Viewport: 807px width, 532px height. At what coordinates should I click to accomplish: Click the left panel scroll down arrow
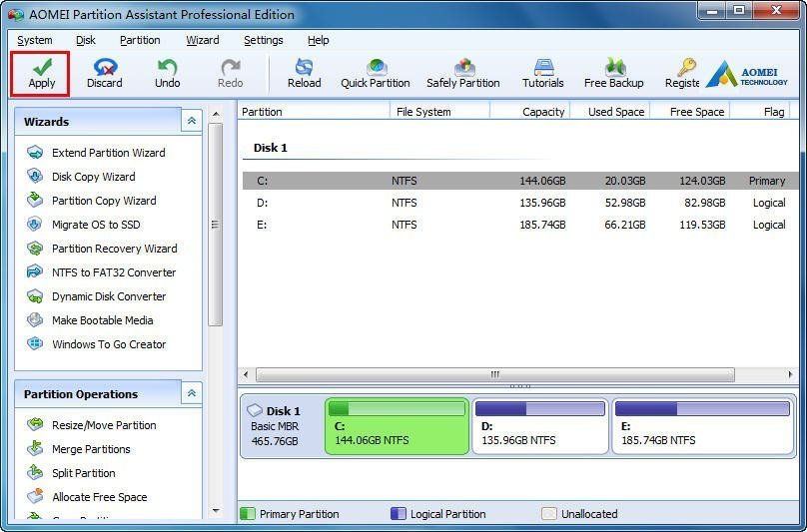[216, 511]
